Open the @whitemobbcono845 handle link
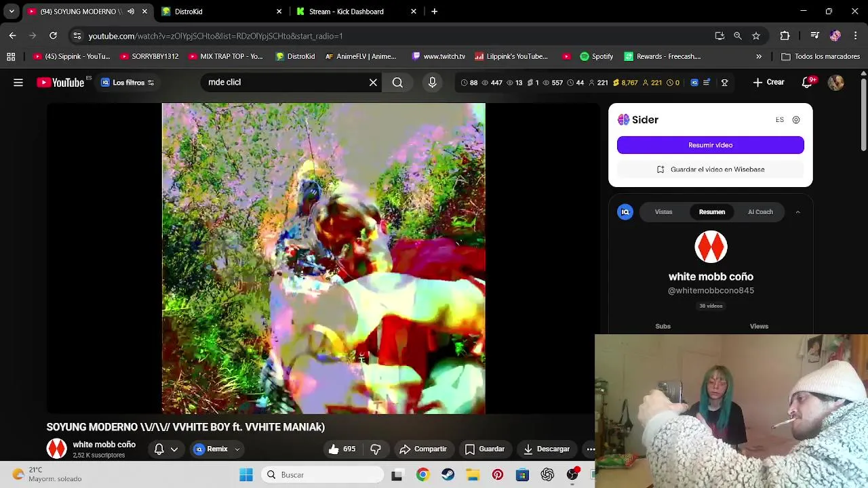This screenshot has width=868, height=488. click(x=711, y=291)
